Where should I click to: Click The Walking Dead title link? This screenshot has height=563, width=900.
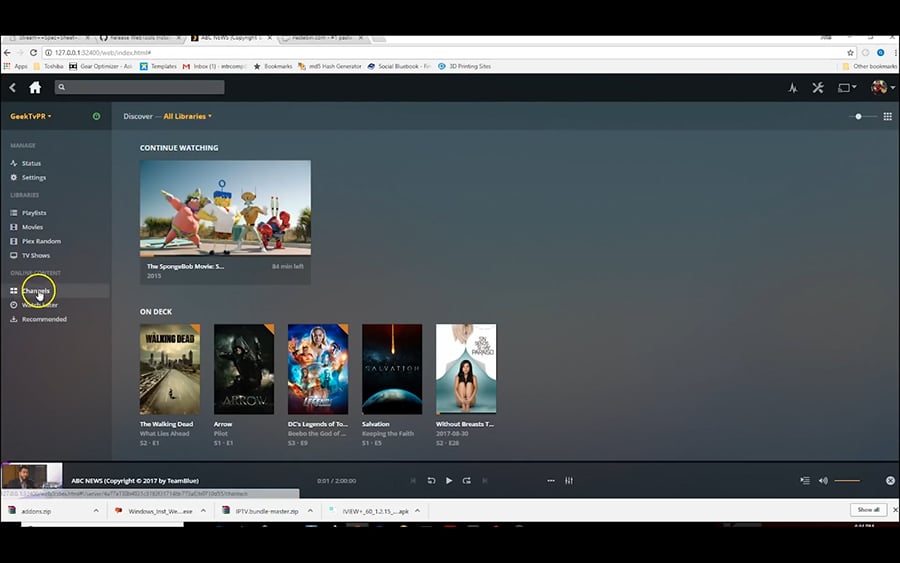tap(166, 424)
